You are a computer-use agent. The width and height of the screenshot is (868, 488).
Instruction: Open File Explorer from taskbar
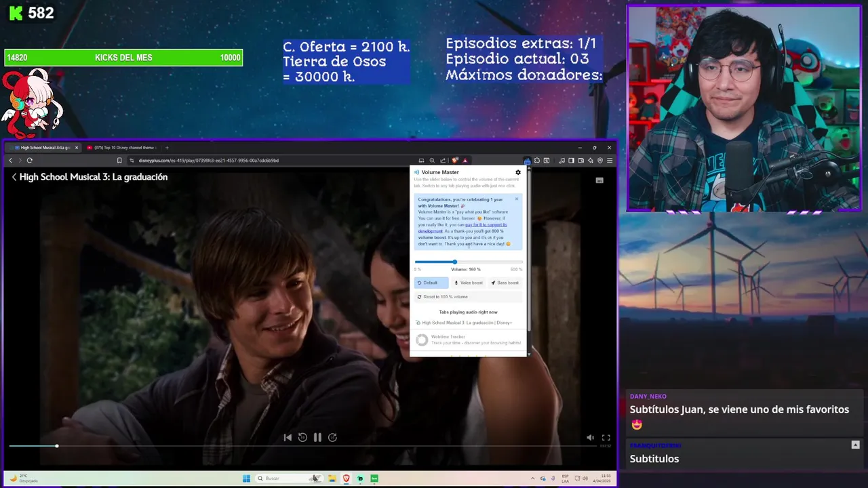click(332, 479)
